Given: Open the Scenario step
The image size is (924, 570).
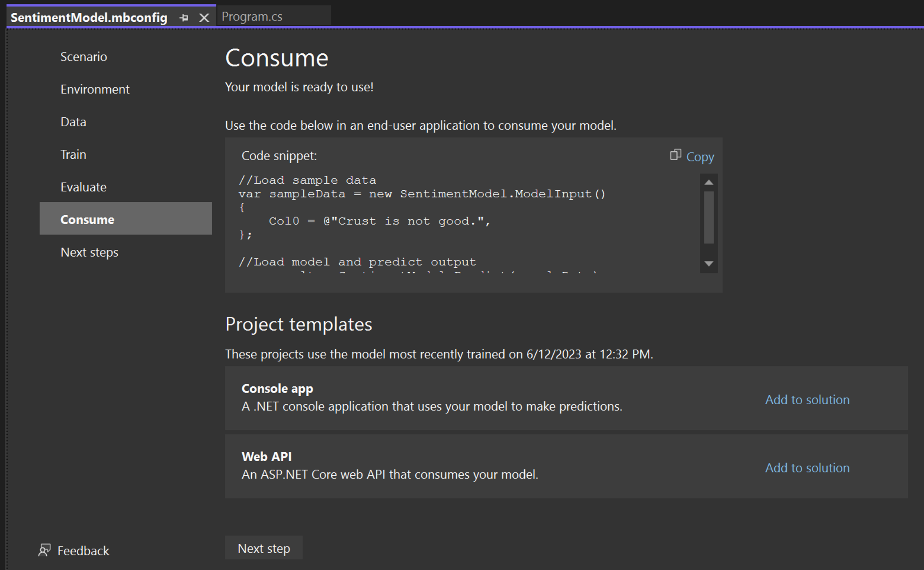Looking at the screenshot, I should (x=84, y=57).
